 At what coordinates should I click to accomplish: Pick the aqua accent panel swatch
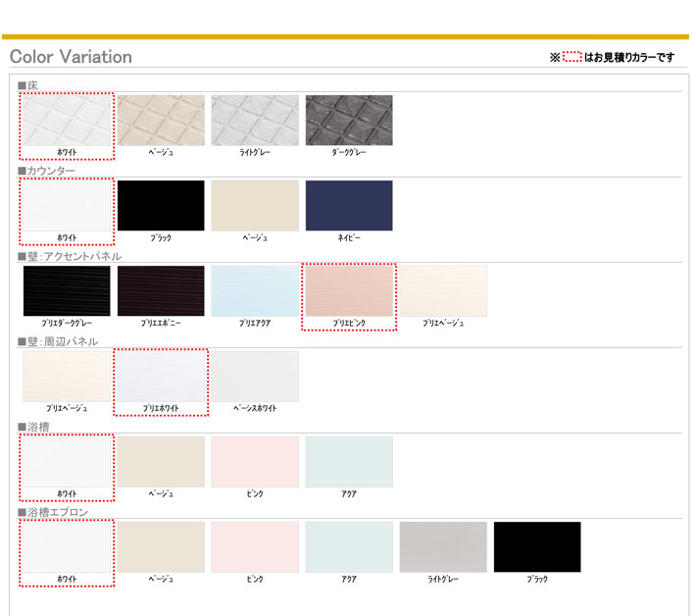(255, 291)
